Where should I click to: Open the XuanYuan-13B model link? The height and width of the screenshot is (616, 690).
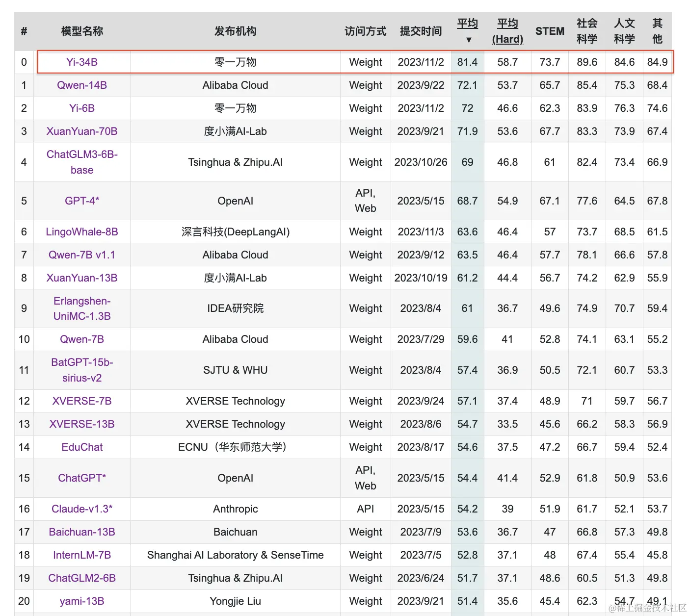point(82,278)
